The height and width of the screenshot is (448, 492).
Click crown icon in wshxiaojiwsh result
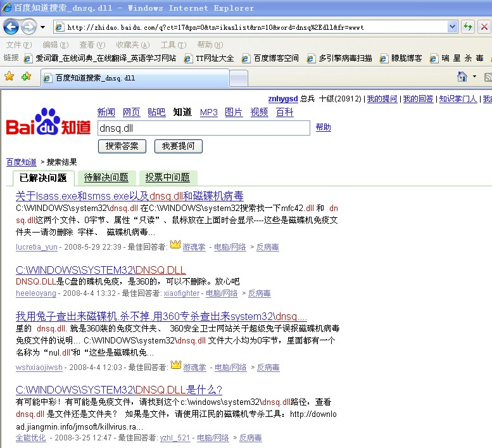(x=176, y=365)
